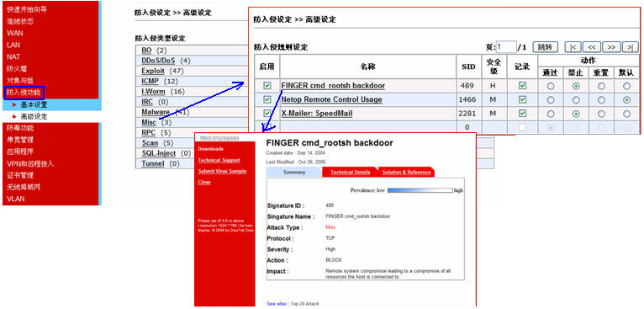
Task: Open Netop Remote Control Usage rule link
Action: pyautogui.click(x=331, y=99)
